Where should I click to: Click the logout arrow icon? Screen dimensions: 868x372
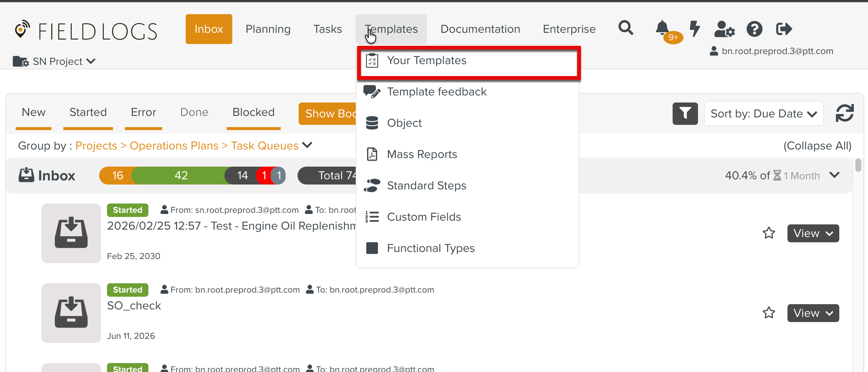tap(784, 29)
